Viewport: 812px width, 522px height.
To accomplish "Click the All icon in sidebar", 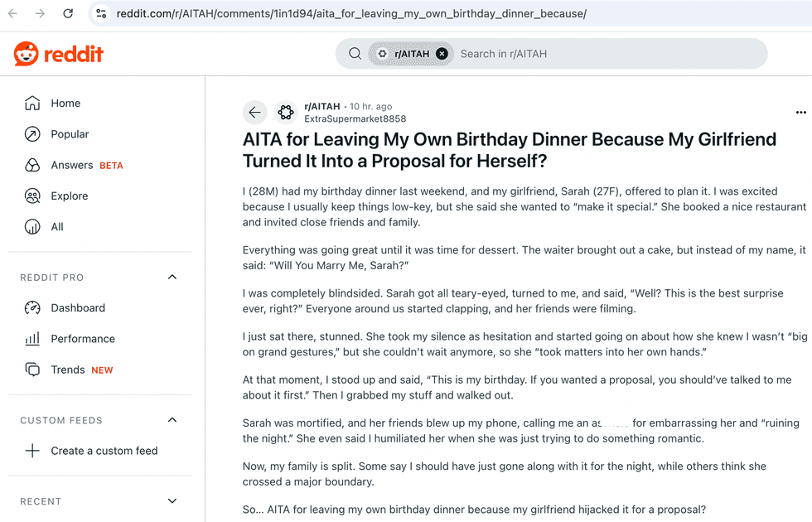I will click(x=32, y=227).
